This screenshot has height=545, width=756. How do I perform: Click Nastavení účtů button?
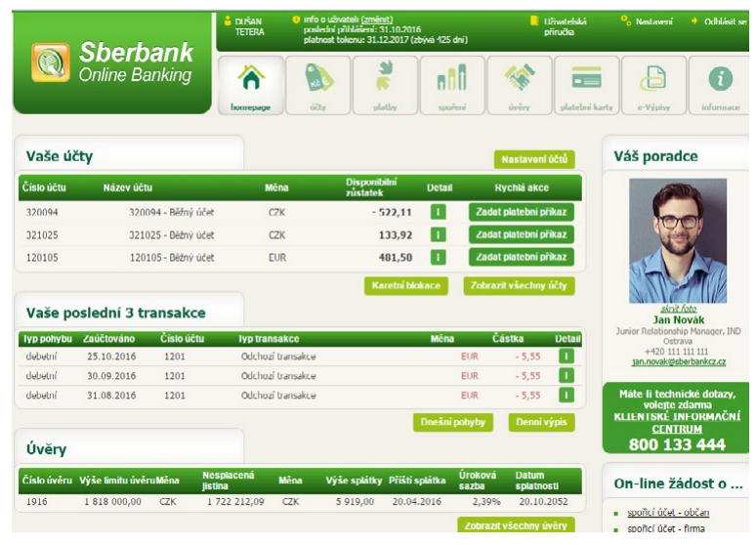[534, 159]
